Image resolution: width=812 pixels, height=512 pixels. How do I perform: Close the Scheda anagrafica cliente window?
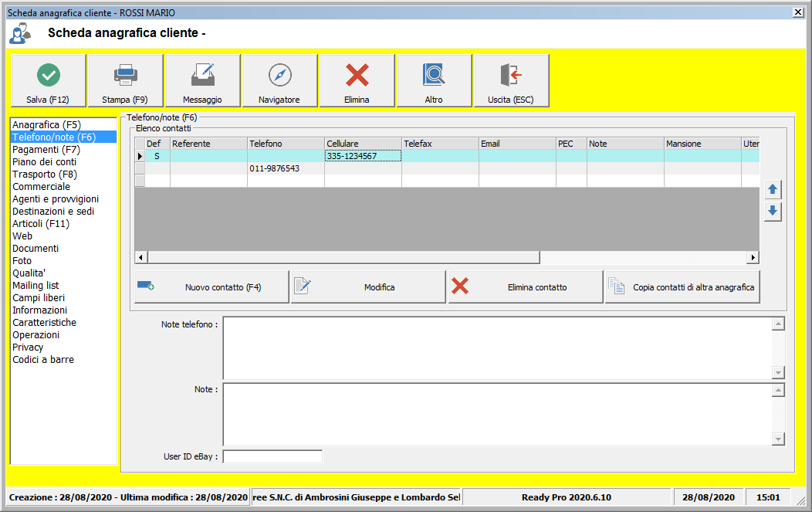[798, 12]
